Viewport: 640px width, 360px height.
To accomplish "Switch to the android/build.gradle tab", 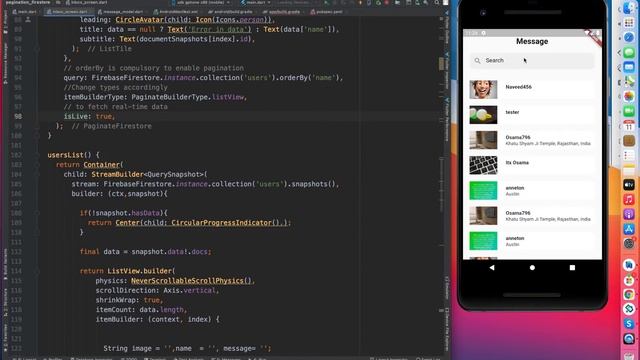I will [x=231, y=12].
